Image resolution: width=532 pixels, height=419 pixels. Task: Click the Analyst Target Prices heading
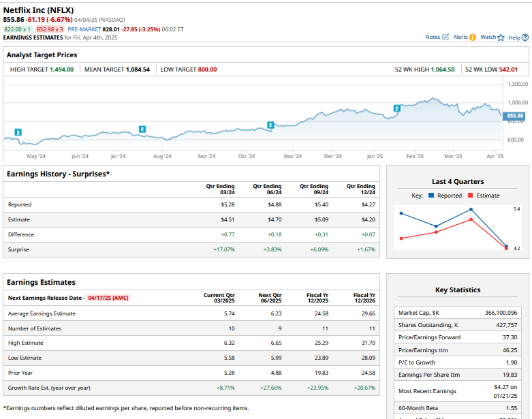click(42, 55)
